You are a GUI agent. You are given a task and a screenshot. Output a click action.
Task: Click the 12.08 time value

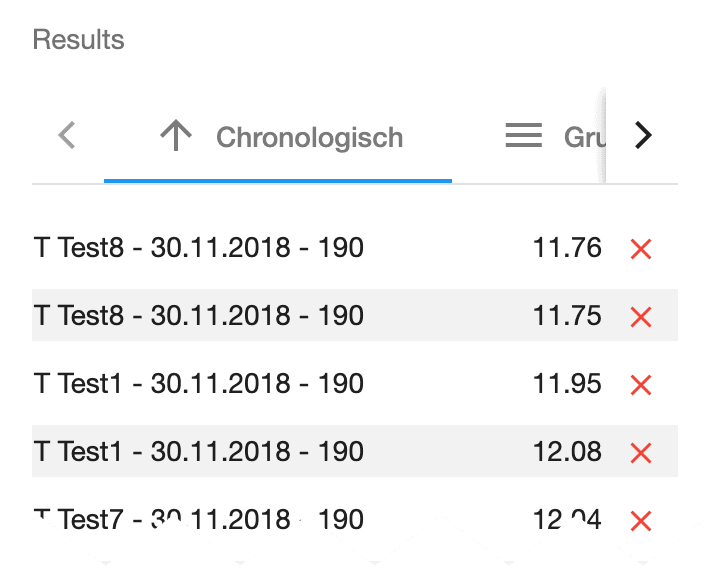[x=567, y=452]
